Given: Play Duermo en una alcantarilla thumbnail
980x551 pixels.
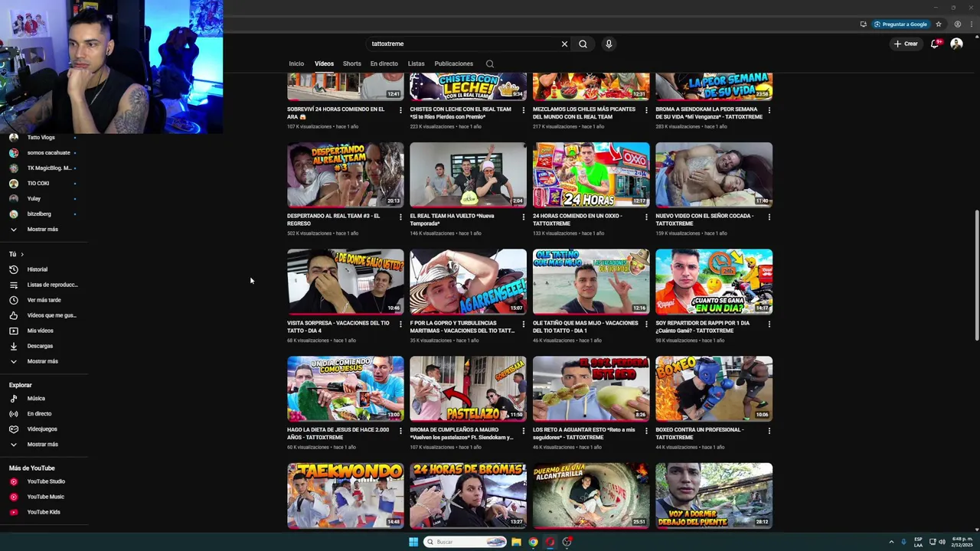Looking at the screenshot, I should [591, 495].
